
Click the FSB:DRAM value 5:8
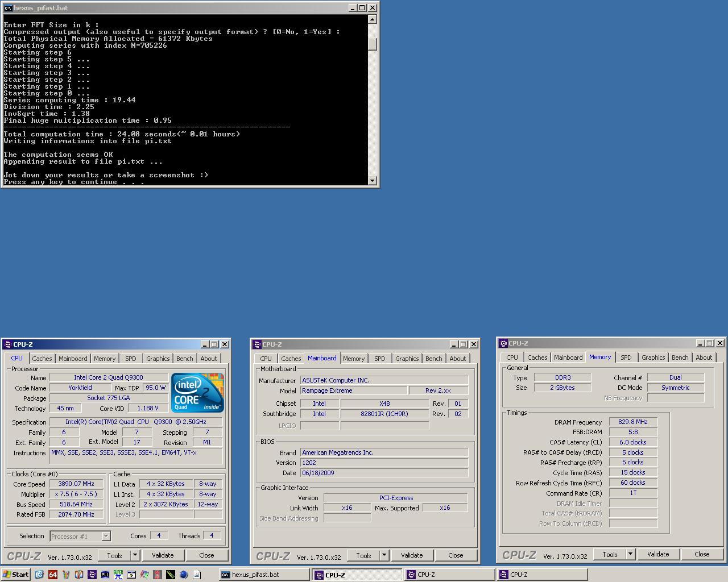(633, 432)
